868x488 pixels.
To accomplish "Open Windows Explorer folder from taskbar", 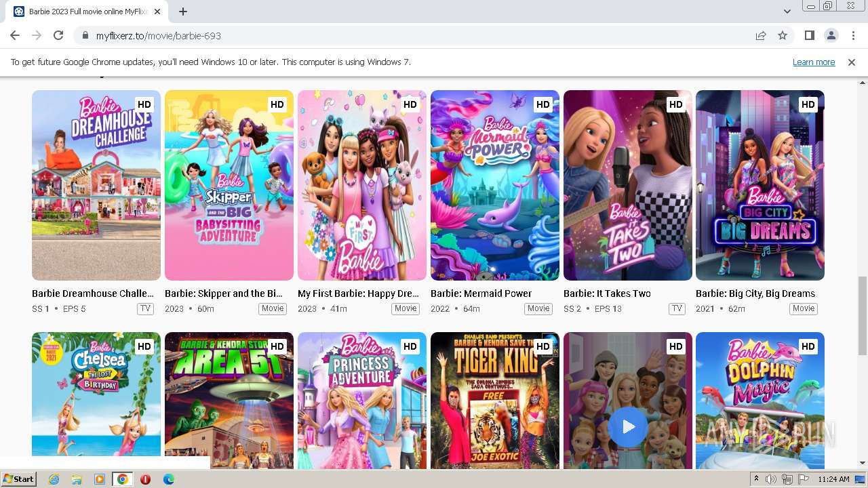I will [x=77, y=479].
